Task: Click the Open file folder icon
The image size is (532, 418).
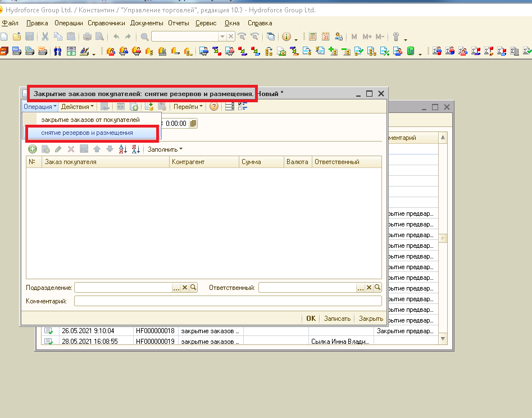Action: (x=17, y=37)
